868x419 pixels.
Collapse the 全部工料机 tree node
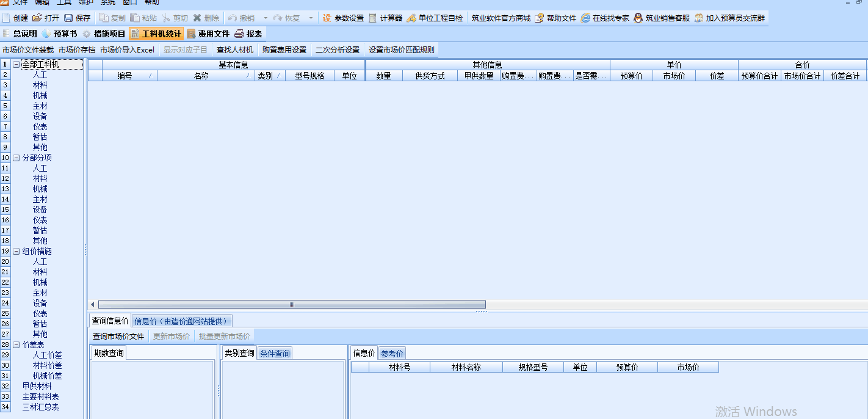16,64
